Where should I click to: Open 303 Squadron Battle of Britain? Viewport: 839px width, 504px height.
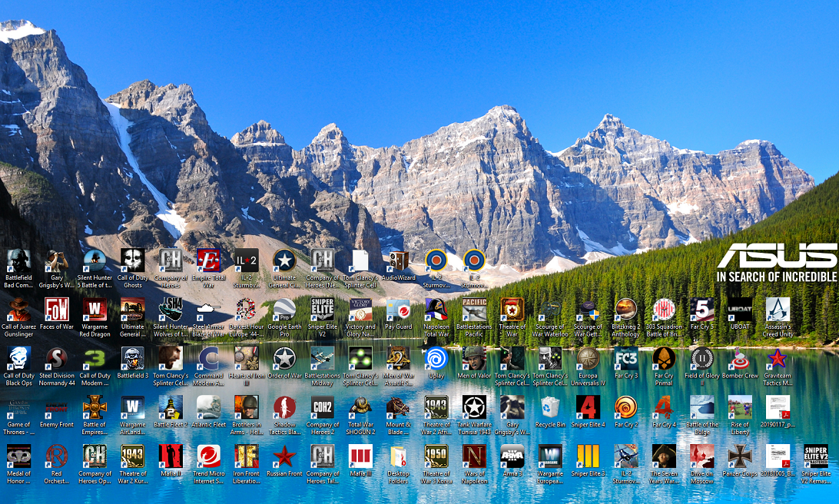[x=664, y=310]
